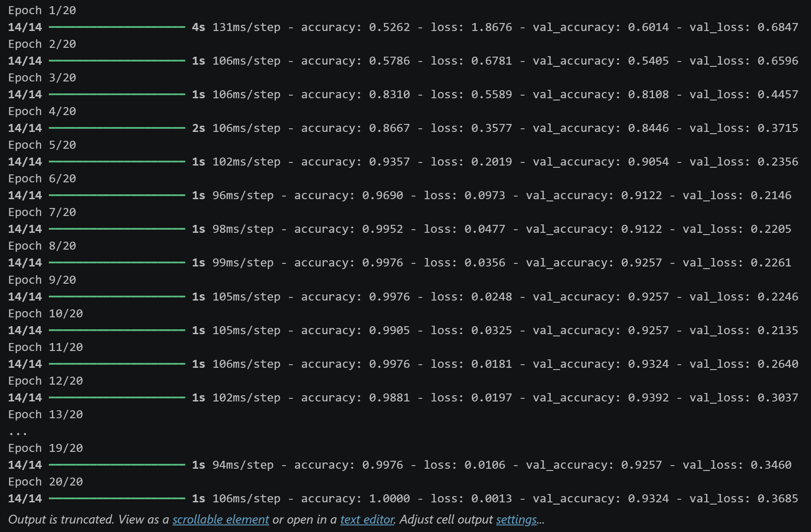Click val_loss value 0.4457
This screenshot has width=811, height=532.
point(778,94)
